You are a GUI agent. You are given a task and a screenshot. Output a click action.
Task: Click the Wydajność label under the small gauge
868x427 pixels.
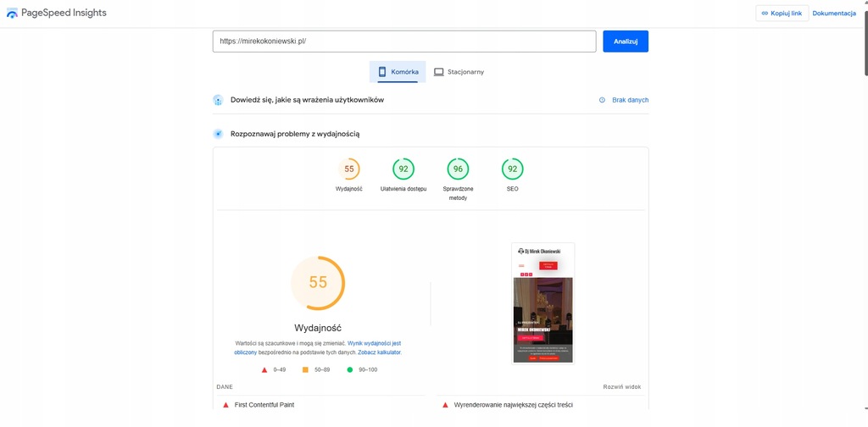point(348,189)
